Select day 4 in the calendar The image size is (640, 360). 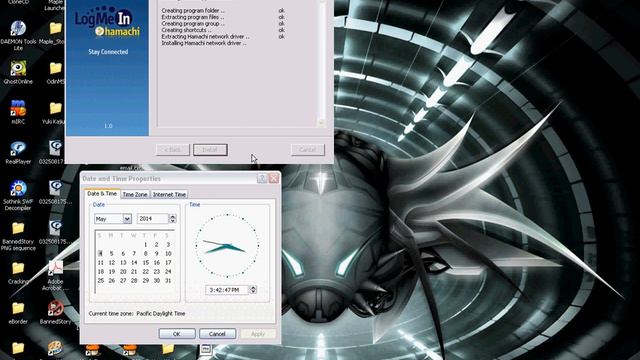pos(100,253)
